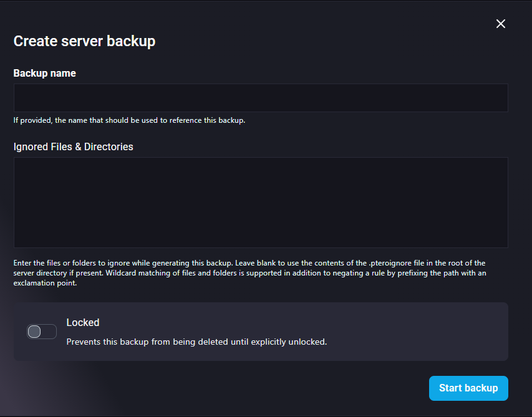Click the "If provided, the name" hint text

coord(56,120)
